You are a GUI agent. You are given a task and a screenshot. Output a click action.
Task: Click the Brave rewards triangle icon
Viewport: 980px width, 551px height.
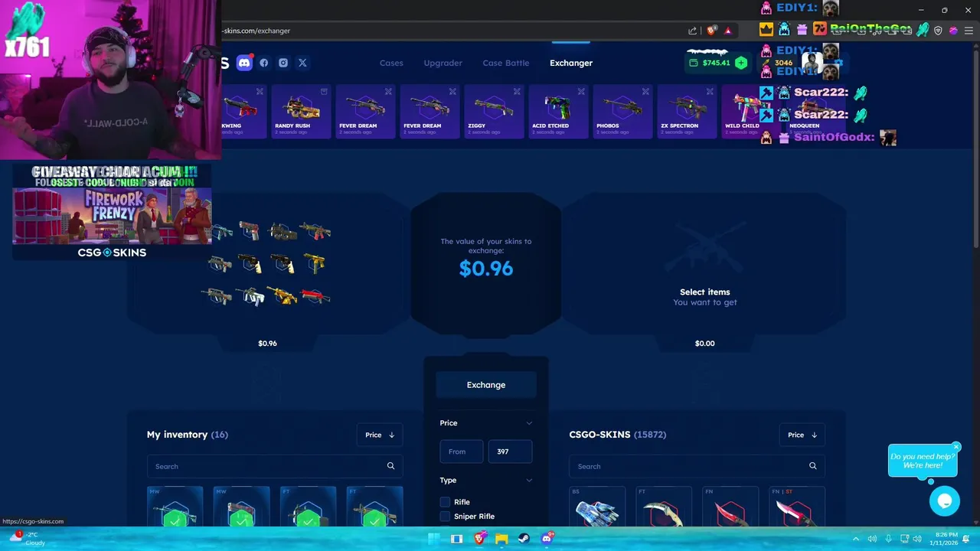click(x=728, y=31)
